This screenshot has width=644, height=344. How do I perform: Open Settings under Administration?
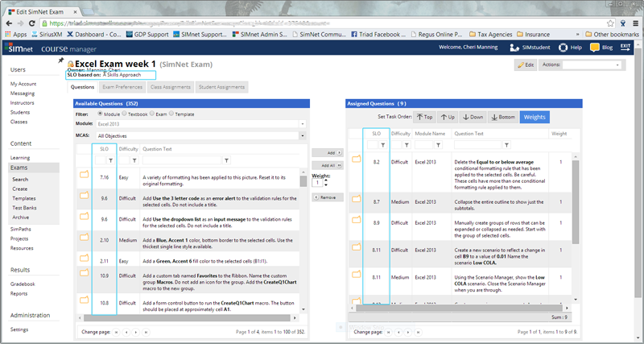coord(19,329)
